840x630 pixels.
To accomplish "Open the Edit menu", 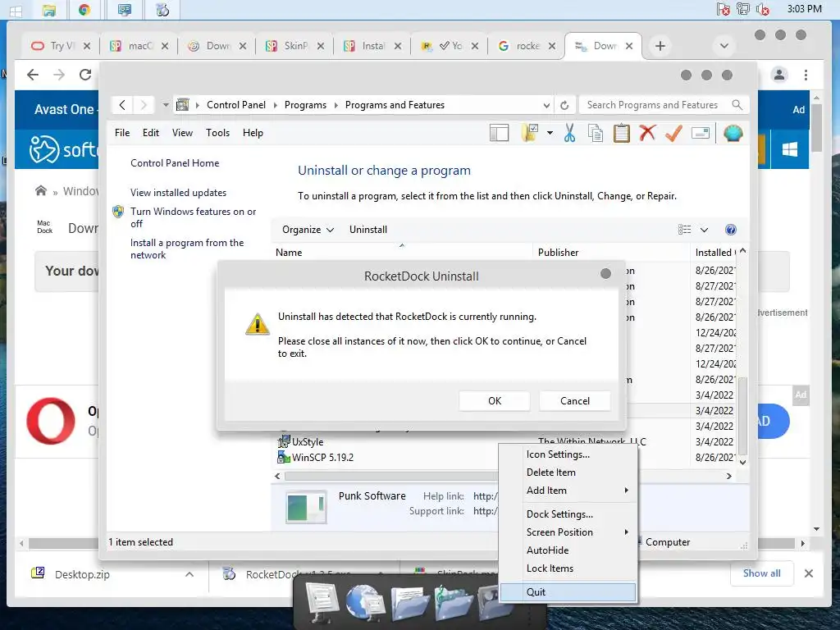I will (151, 133).
